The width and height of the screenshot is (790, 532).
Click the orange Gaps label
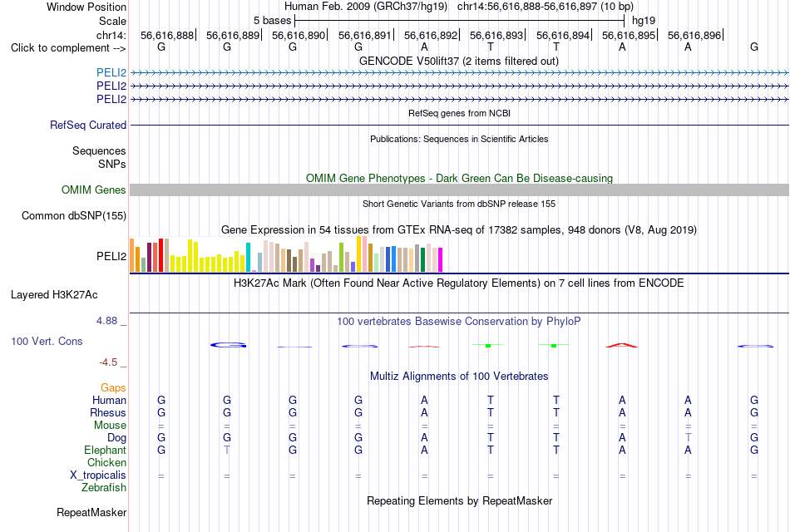pos(113,387)
